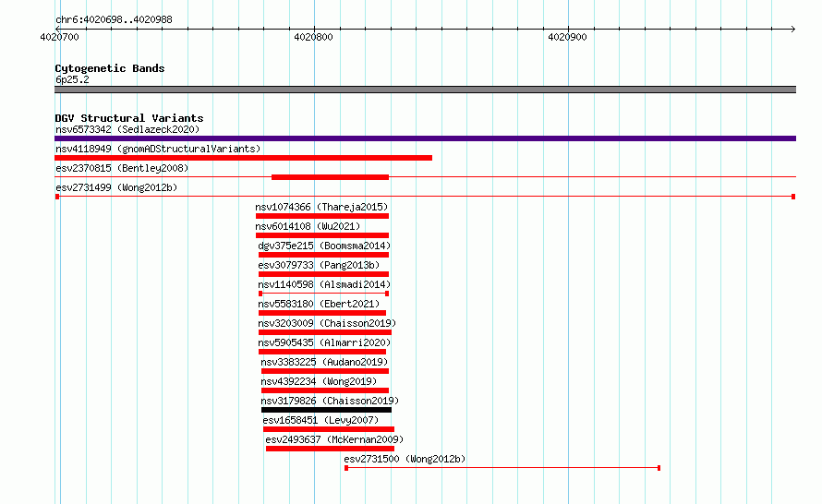
Task: Open the nsv4118949 gnomADStructuralVariants label
Action: pyautogui.click(x=158, y=149)
